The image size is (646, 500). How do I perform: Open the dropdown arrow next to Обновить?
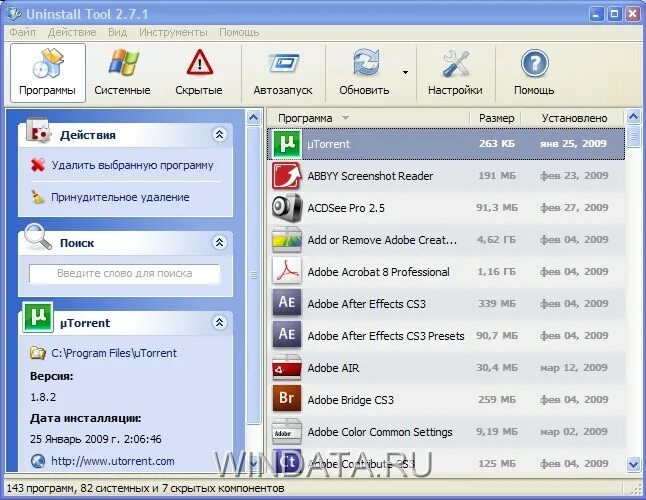pos(405,72)
